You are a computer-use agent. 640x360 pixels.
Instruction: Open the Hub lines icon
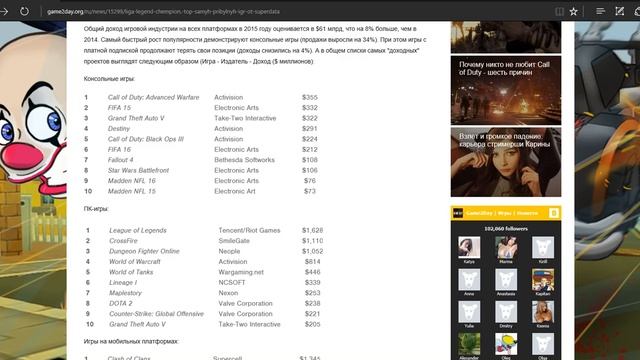pos(600,11)
